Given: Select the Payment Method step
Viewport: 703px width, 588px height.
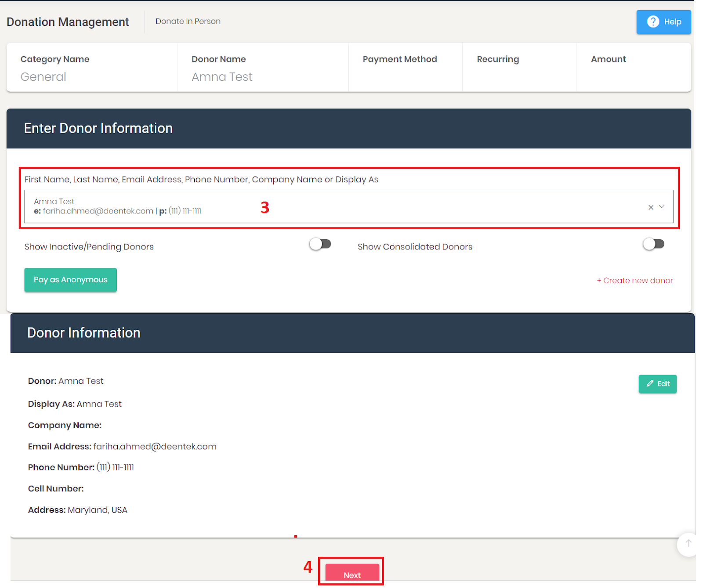Looking at the screenshot, I should pos(406,68).
